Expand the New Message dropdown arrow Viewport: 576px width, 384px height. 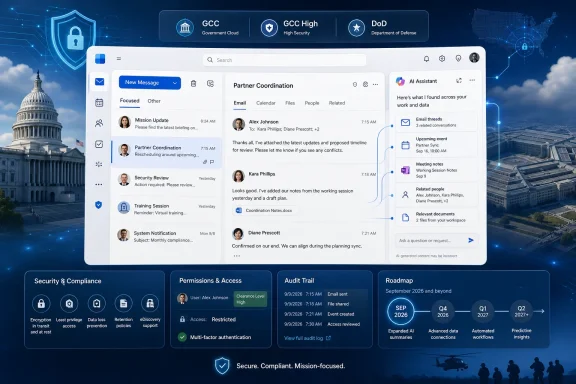tap(175, 83)
